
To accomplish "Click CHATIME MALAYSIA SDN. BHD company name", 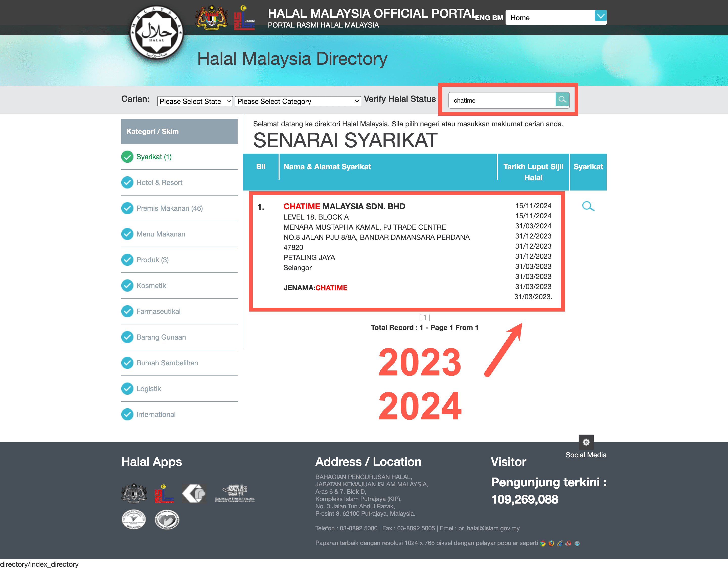I will pyautogui.click(x=344, y=206).
